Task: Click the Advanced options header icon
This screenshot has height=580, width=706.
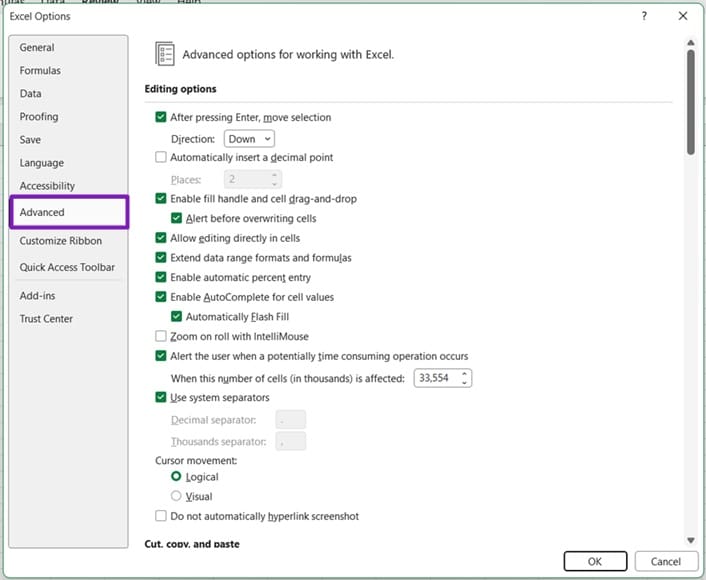Action: 164,54
